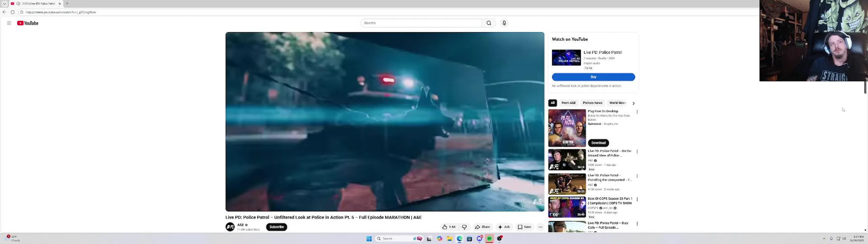Screen dimensions: 868x244
Task: Share the video
Action: [482, 227]
